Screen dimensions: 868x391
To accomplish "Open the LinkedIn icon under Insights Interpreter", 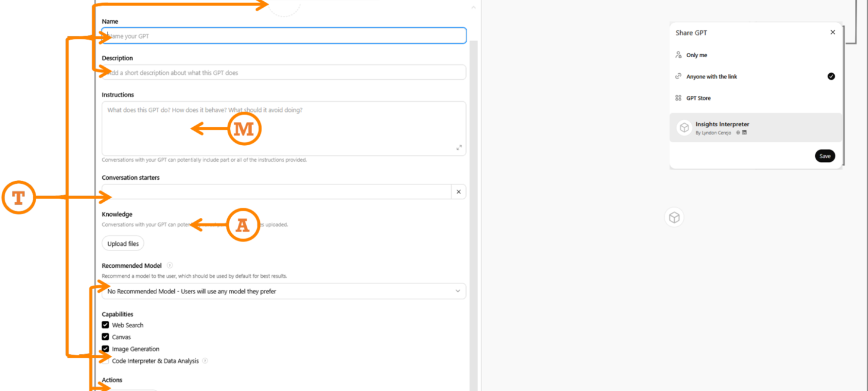I will (x=744, y=133).
